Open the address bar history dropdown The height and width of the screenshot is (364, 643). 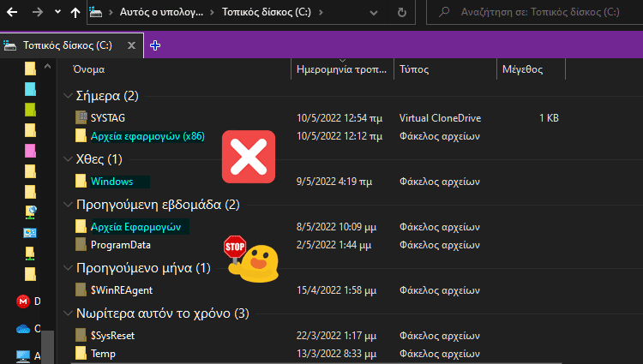point(374,13)
